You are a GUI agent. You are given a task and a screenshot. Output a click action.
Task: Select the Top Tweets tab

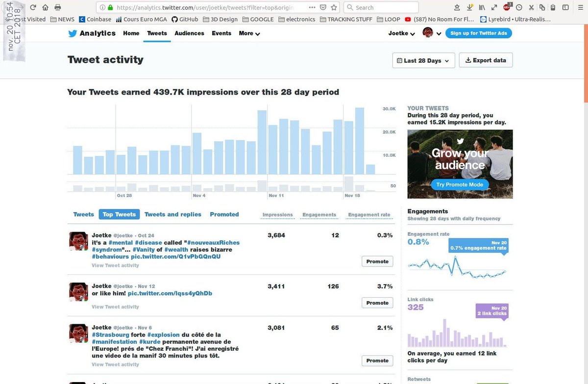tap(119, 215)
